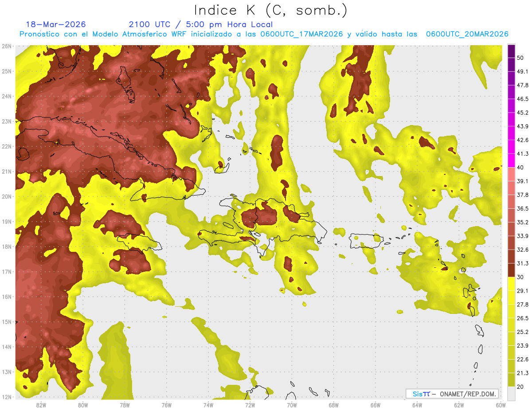
Task: Click the colorbar label "35.2"
Action: [x=523, y=222]
